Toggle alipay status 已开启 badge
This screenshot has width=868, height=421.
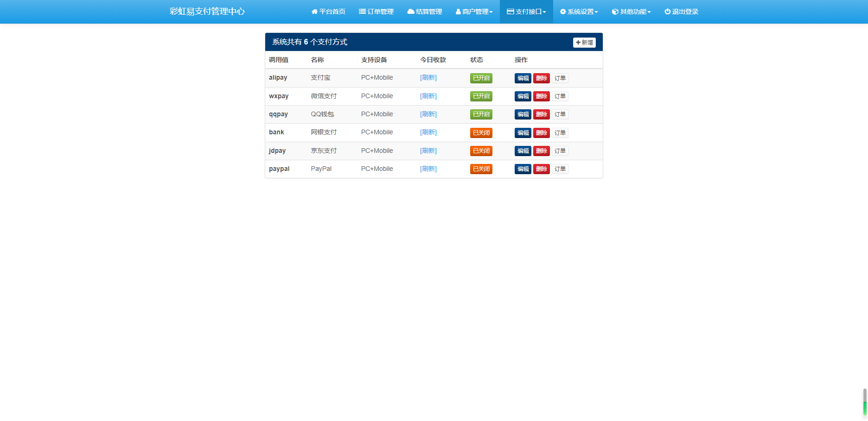[x=481, y=78]
